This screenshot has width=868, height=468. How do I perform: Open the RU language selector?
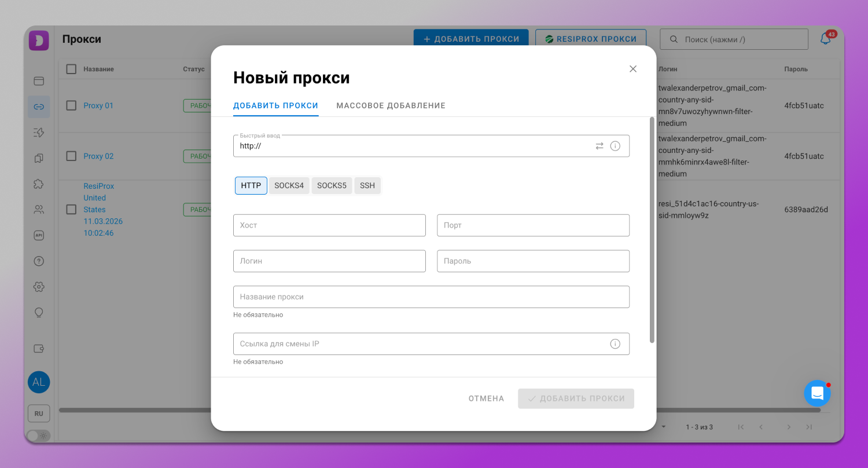(39, 413)
